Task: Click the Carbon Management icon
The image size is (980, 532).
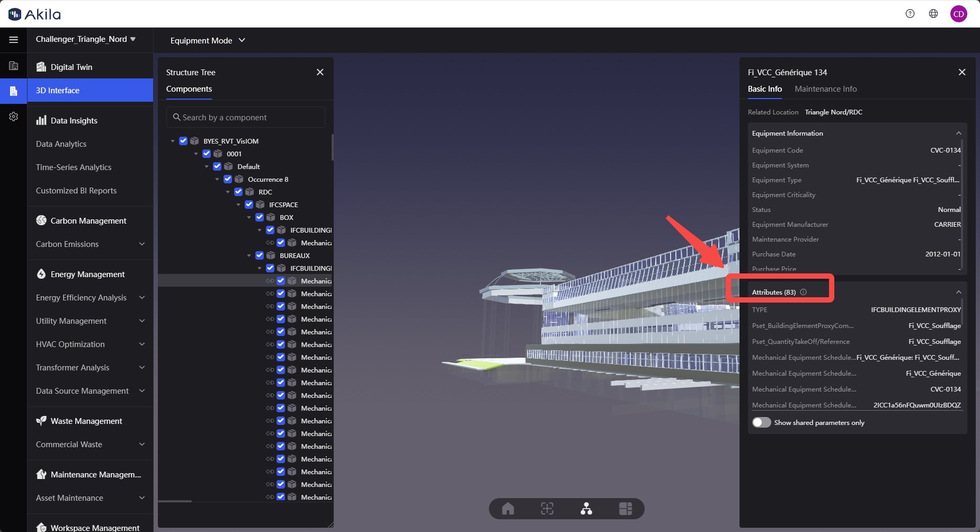Action: 41,220
